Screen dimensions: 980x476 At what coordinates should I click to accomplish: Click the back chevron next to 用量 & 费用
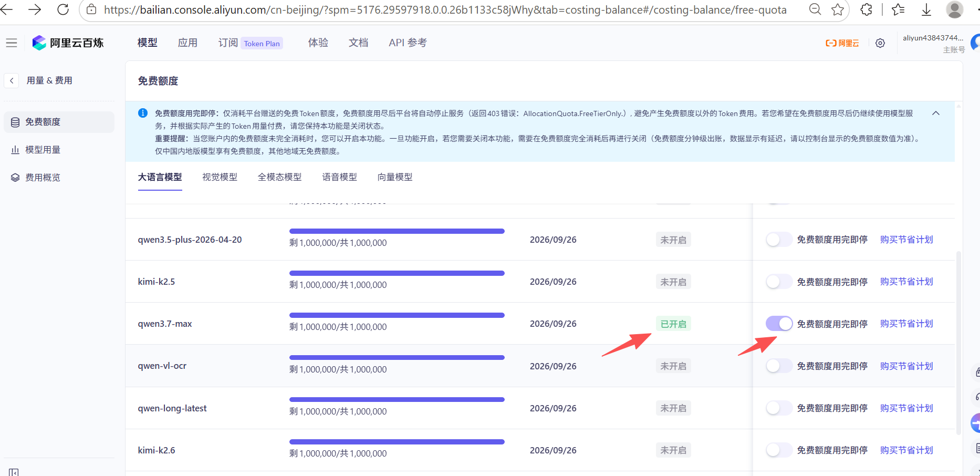pos(12,80)
